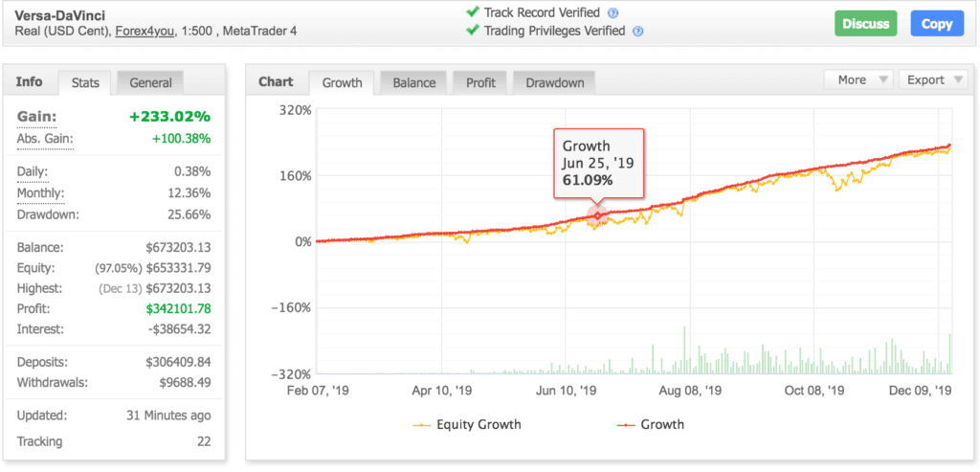The image size is (980, 472).
Task: Toggle the Equity Growth legend series
Action: tap(467, 424)
